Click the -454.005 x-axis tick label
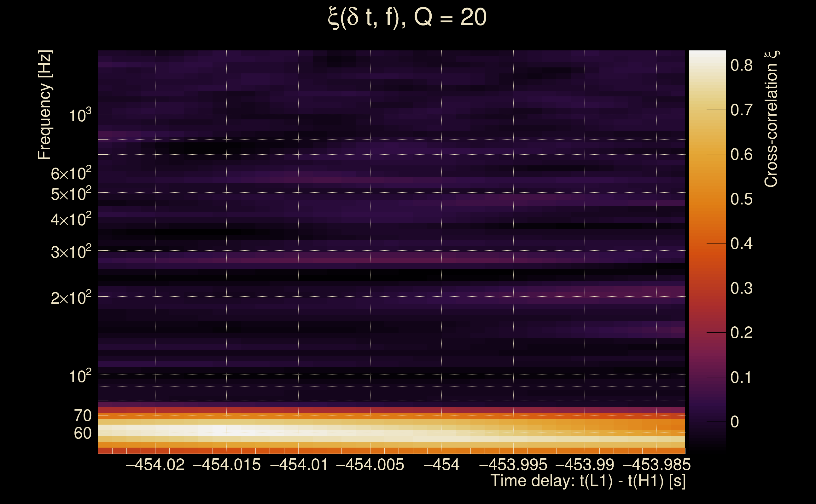The height and width of the screenshot is (504, 816). 370,465
